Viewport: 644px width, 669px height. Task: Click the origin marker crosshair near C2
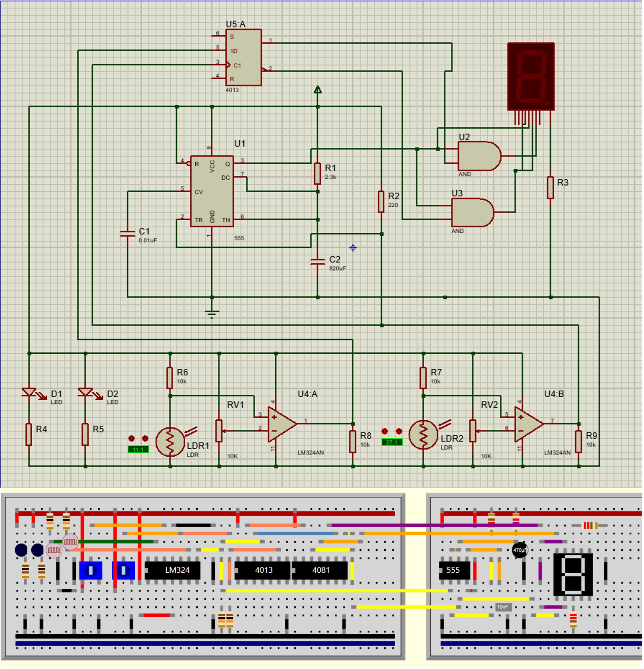point(353,248)
